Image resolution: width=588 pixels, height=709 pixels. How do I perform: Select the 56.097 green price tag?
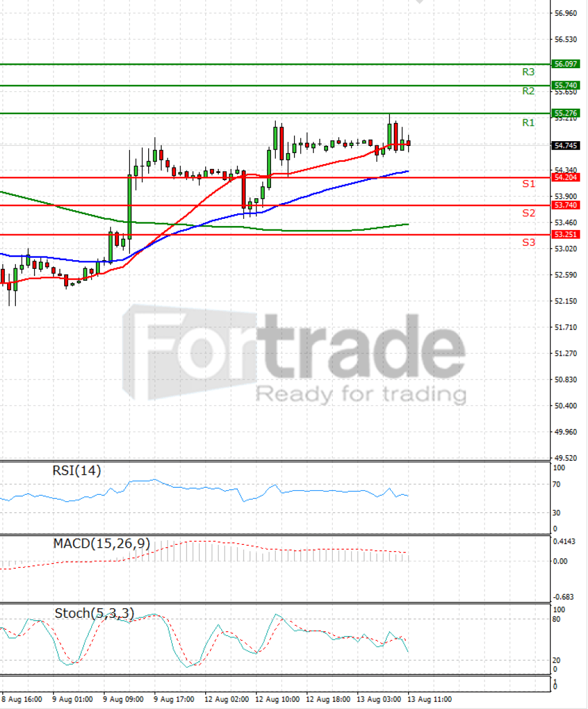[x=566, y=64]
